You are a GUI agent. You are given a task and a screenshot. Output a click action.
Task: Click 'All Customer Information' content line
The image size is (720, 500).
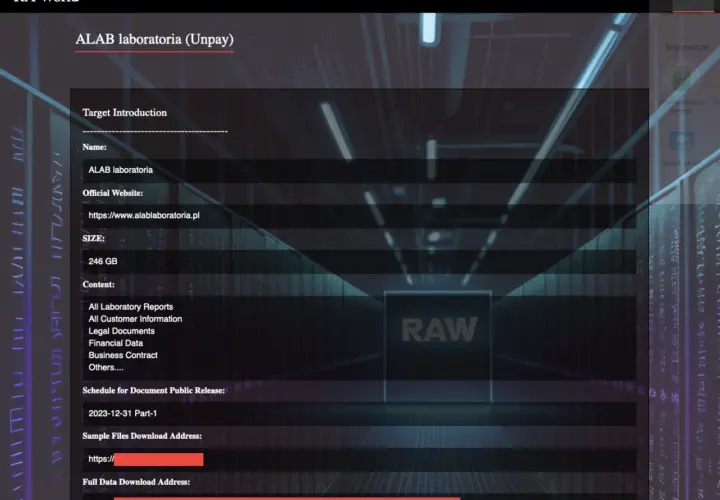click(135, 319)
